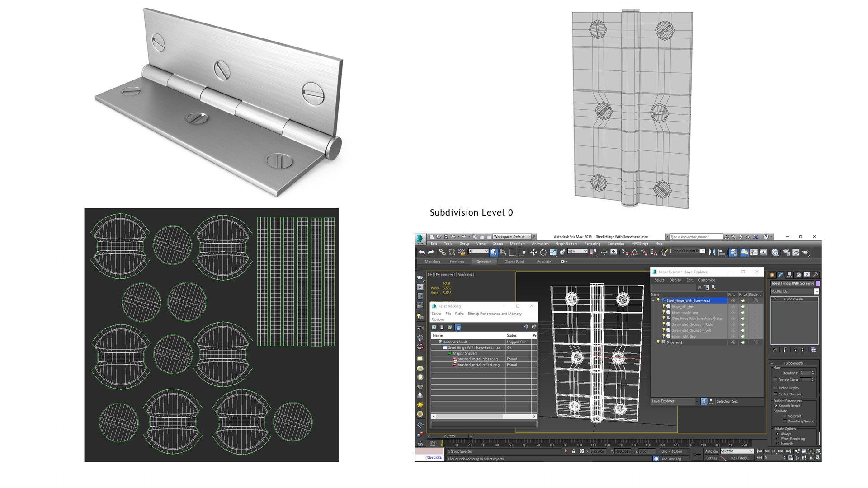Open the All selection filter dropdown
Viewport: 868px width, 488px height.
[x=478, y=251]
